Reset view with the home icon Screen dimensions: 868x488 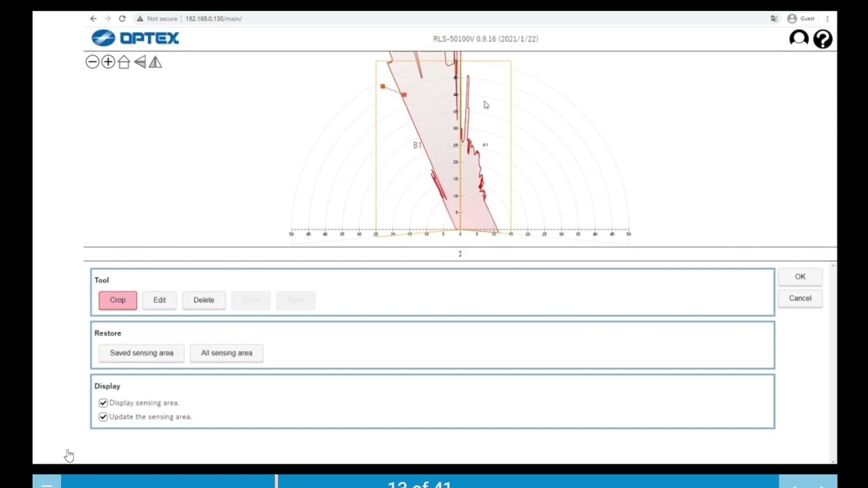pos(123,62)
